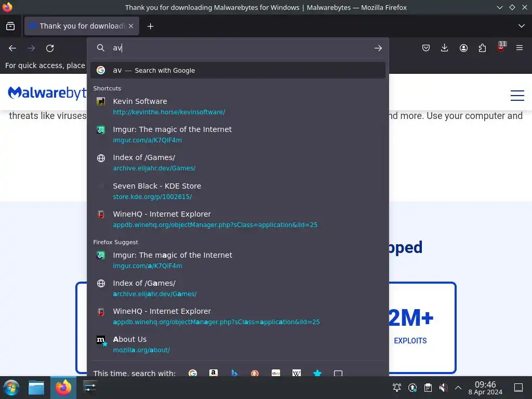Image resolution: width=532 pixels, height=399 pixels.
Task: Open Seven Black - KDE Store suggestion
Action: [238, 191]
